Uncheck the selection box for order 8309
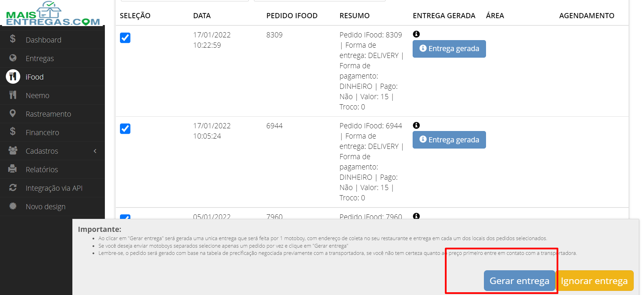Screen dimensions: 644x295 125,38
